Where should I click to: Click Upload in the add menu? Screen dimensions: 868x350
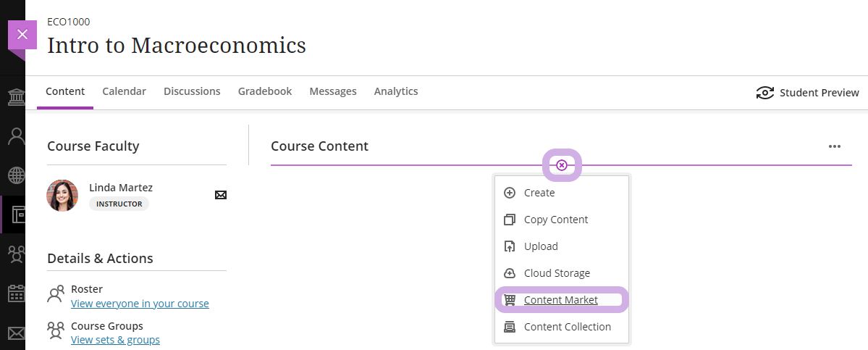[x=541, y=246]
